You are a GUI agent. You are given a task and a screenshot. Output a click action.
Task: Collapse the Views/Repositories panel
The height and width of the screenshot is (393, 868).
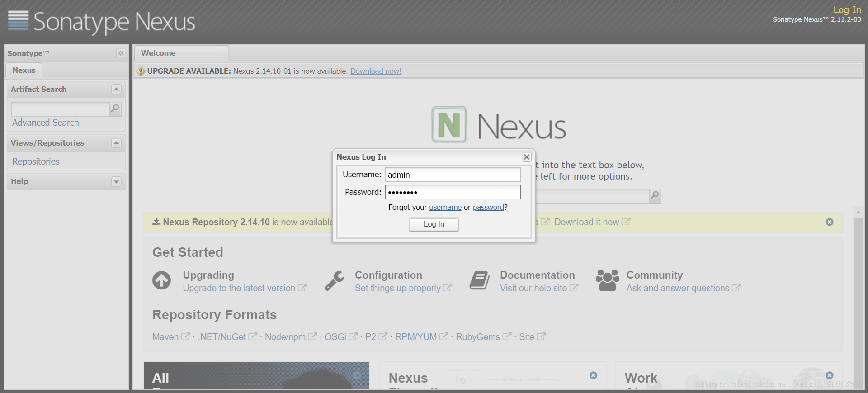click(x=116, y=143)
